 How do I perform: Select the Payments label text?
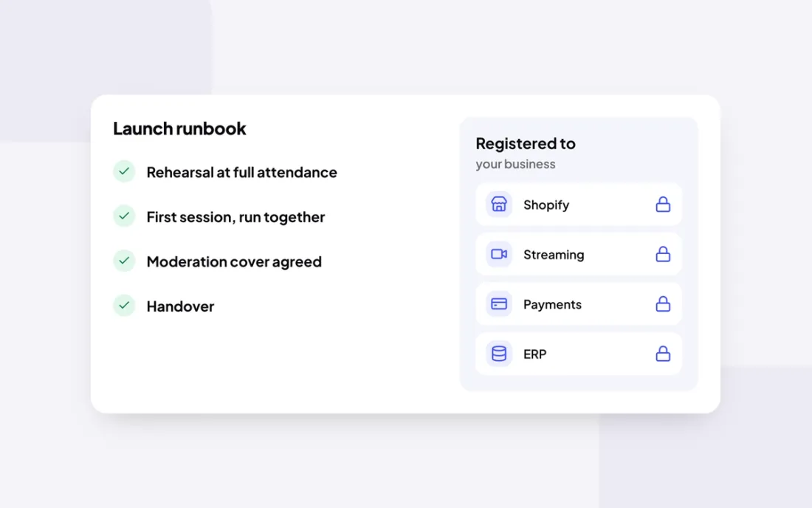pos(552,304)
